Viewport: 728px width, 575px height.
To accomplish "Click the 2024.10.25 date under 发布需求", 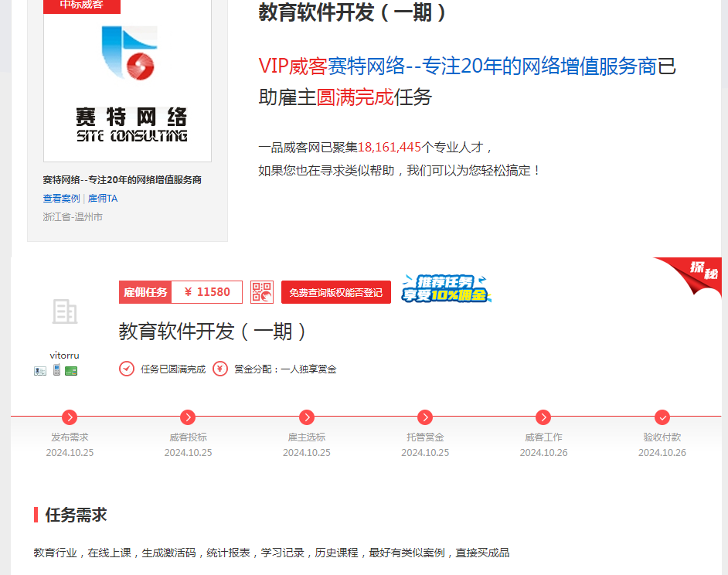I will click(x=70, y=452).
